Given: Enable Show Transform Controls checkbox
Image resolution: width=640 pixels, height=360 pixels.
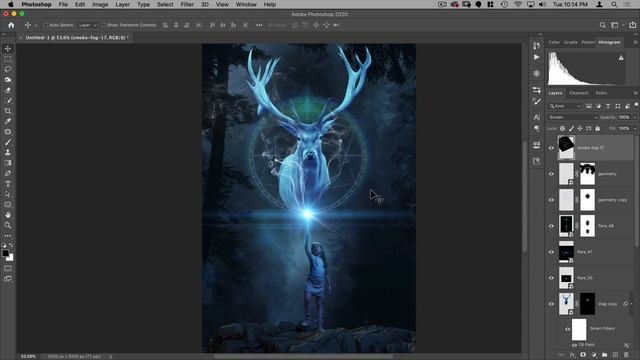Looking at the screenshot, I should point(104,25).
